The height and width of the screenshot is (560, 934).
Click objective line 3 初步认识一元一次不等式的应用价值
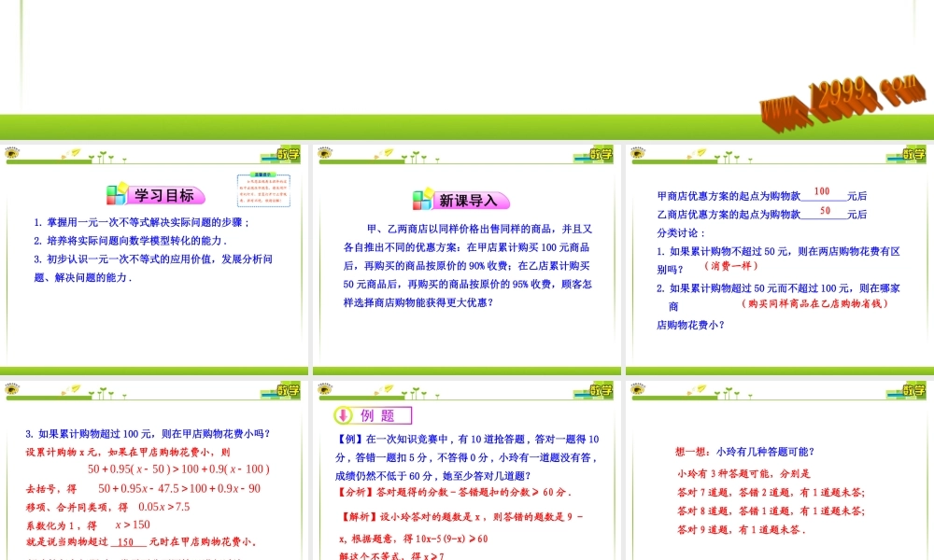click(x=153, y=259)
